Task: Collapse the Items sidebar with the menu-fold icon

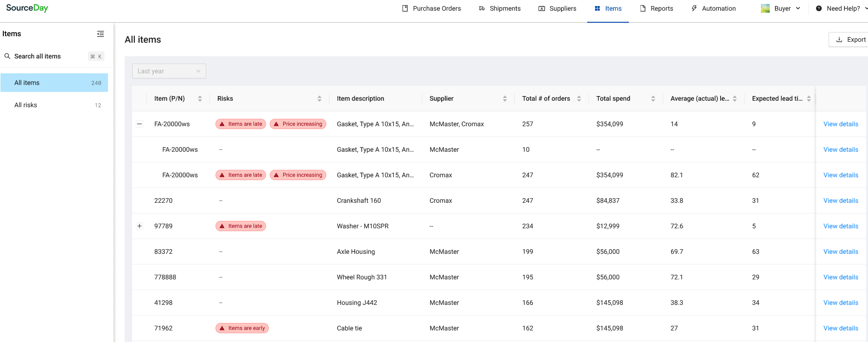Action: click(101, 34)
